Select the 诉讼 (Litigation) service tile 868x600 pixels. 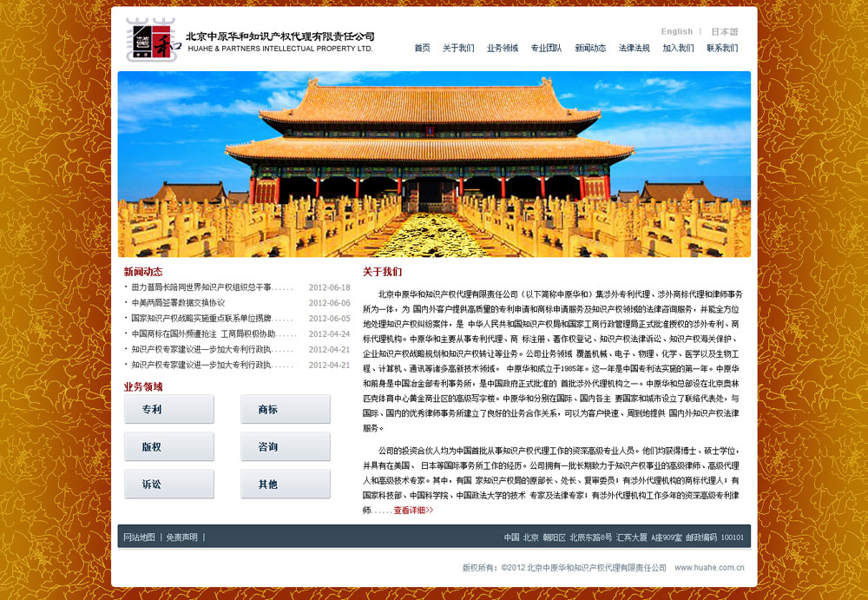click(168, 484)
